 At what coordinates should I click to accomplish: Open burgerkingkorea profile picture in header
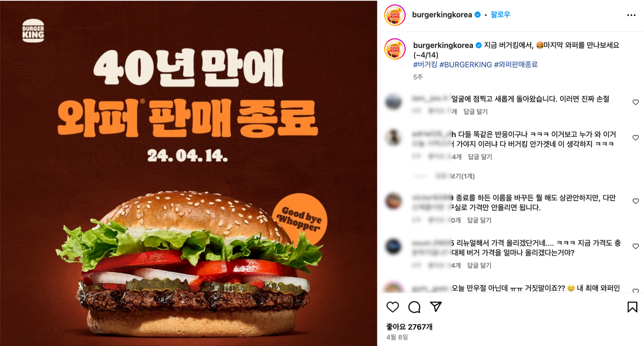click(x=395, y=15)
